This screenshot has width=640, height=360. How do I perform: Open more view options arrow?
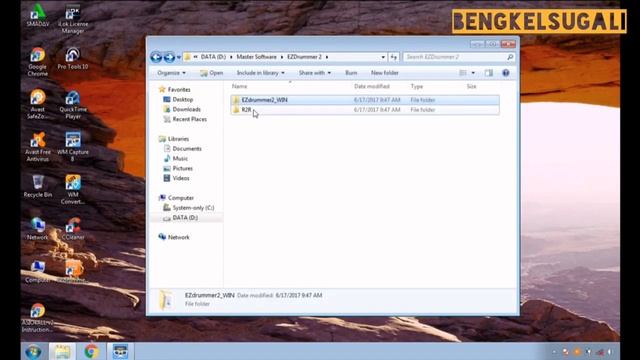pyautogui.click(x=473, y=73)
